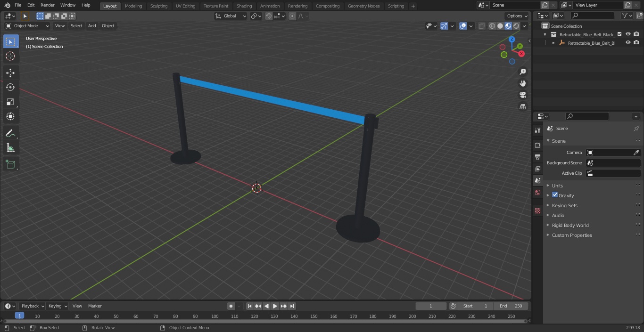Screen dimensions: 644x332
Task: Toggle X-ray mode in viewport header
Action: pyautogui.click(x=481, y=26)
